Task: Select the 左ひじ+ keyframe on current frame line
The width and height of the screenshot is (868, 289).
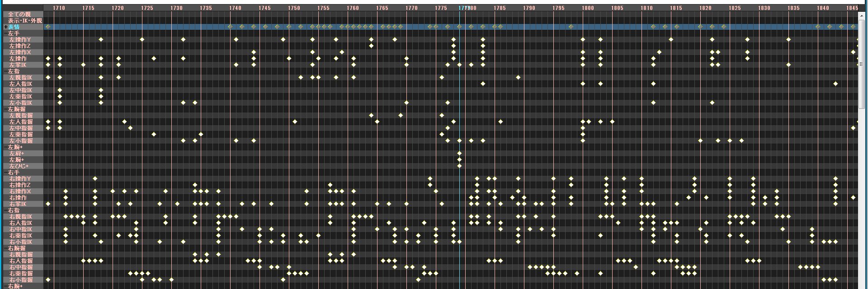Action: [x=459, y=166]
